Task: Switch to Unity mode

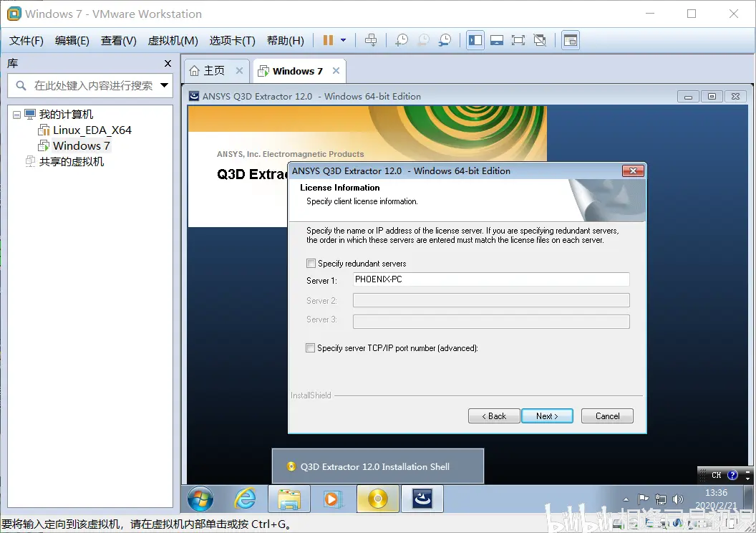Action: coord(540,39)
